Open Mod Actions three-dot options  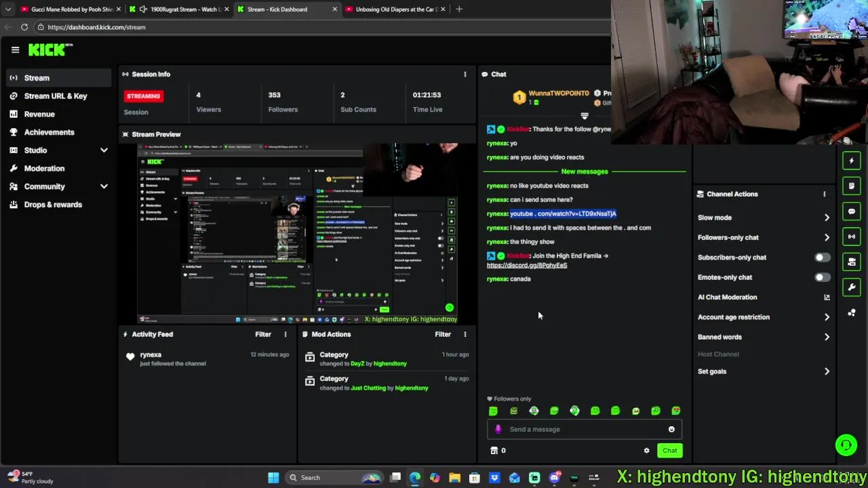(x=465, y=334)
